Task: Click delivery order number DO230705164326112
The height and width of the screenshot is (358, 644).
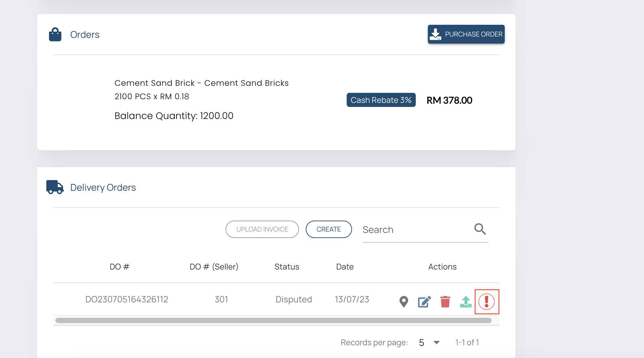Action: pyautogui.click(x=127, y=299)
